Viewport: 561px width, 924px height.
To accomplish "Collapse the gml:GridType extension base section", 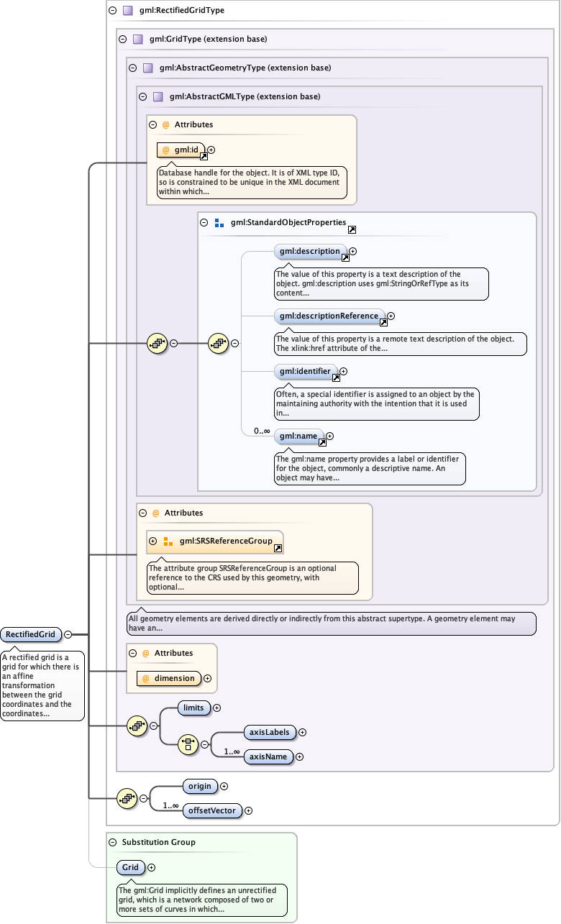I will 122,40.
